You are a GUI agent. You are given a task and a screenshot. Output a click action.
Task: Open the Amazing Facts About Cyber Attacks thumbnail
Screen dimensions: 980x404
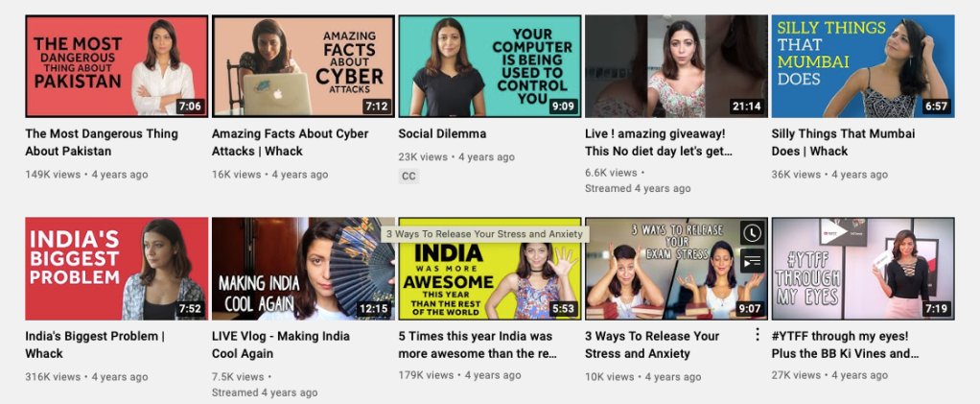point(303,66)
